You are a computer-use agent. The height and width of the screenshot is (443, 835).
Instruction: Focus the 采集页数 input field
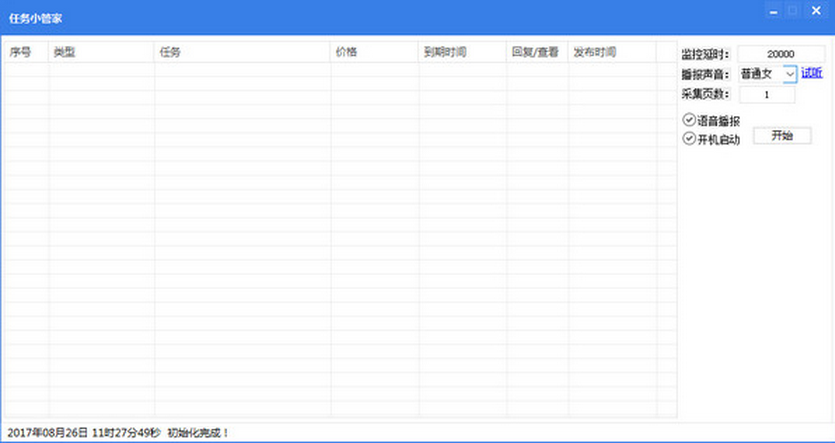[x=767, y=95]
